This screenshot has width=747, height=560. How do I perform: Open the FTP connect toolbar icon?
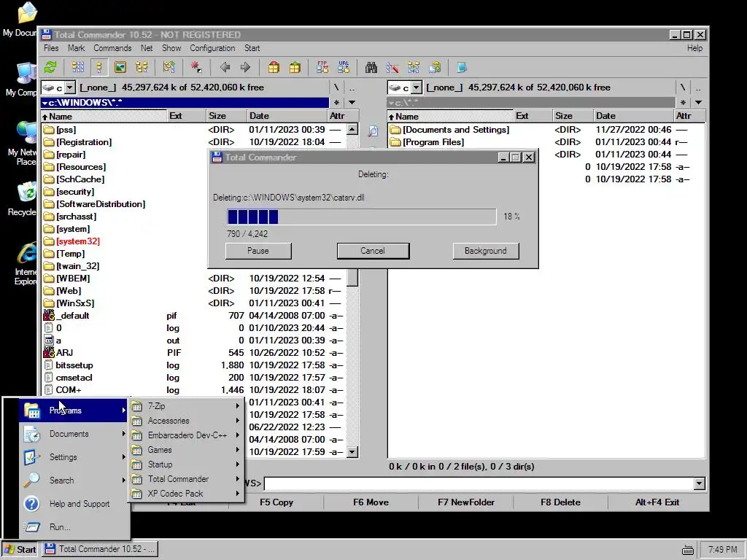point(322,68)
